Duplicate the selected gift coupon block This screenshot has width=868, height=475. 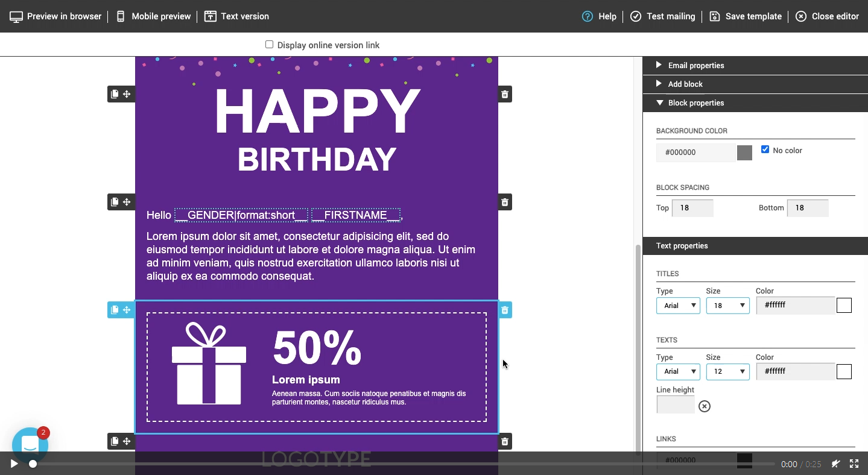[115, 310]
